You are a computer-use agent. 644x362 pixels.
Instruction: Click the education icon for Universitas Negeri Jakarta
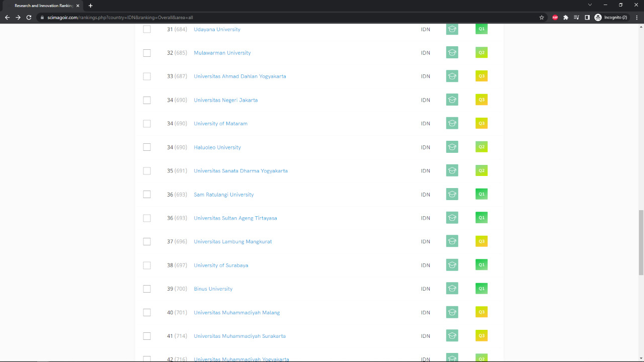pyautogui.click(x=452, y=100)
